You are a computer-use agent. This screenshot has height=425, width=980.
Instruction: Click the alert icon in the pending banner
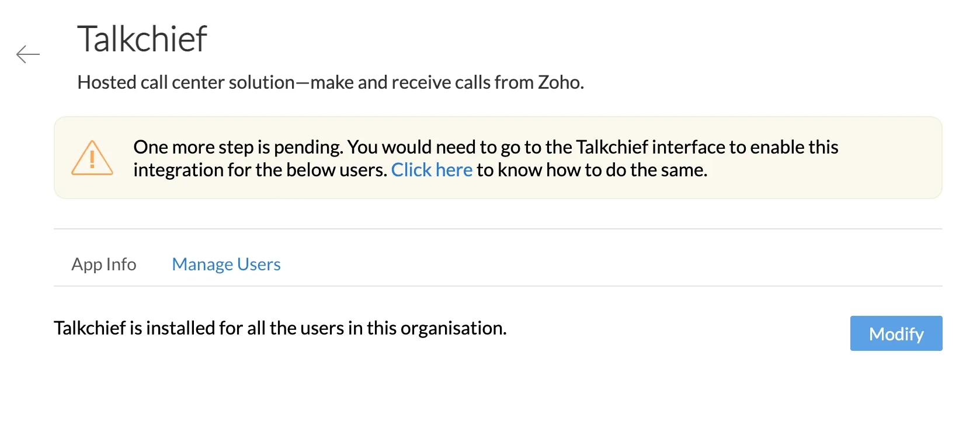tap(92, 158)
